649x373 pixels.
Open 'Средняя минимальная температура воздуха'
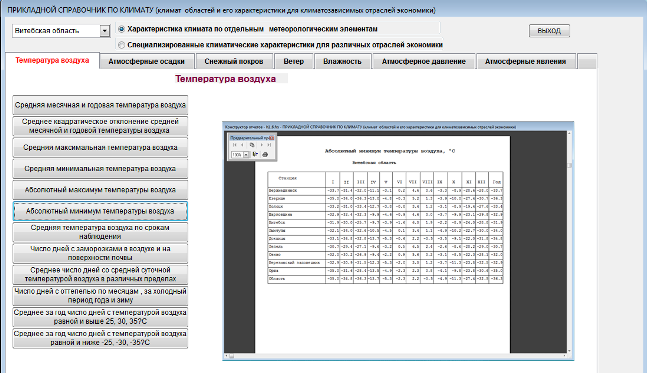(100, 168)
